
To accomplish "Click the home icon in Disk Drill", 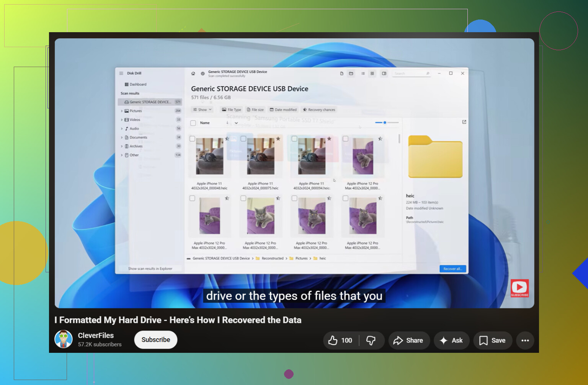I will tap(193, 74).
